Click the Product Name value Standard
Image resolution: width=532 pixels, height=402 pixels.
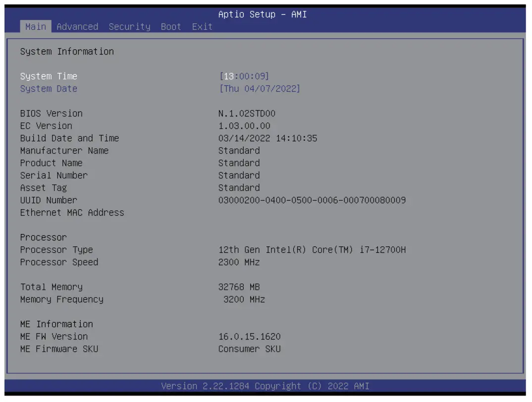tap(239, 163)
